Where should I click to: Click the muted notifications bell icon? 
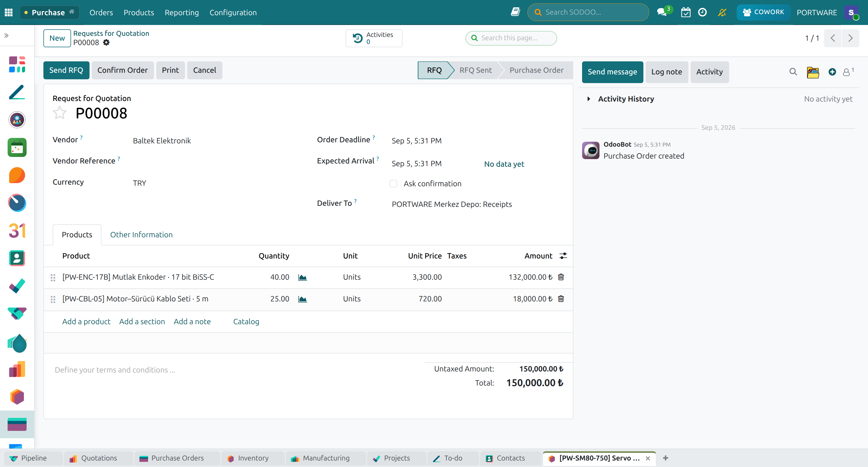point(722,12)
